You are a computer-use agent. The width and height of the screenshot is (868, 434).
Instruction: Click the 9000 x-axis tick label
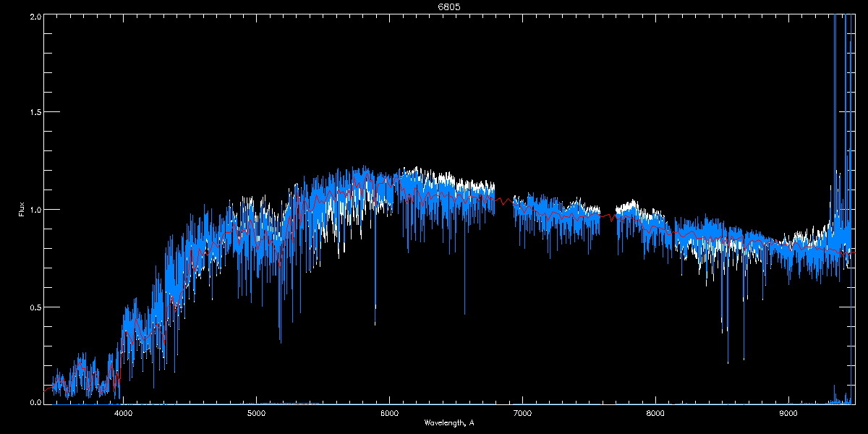click(788, 414)
